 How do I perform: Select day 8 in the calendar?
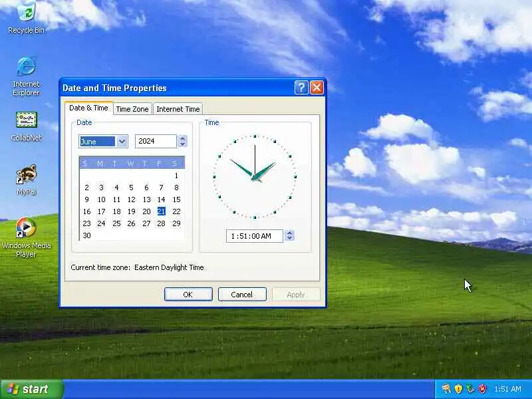pos(176,188)
